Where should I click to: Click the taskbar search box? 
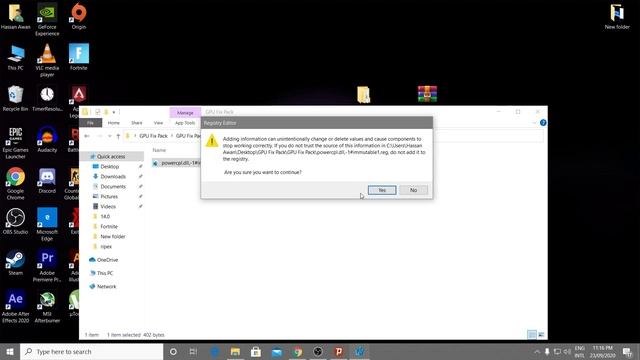pos(91,351)
